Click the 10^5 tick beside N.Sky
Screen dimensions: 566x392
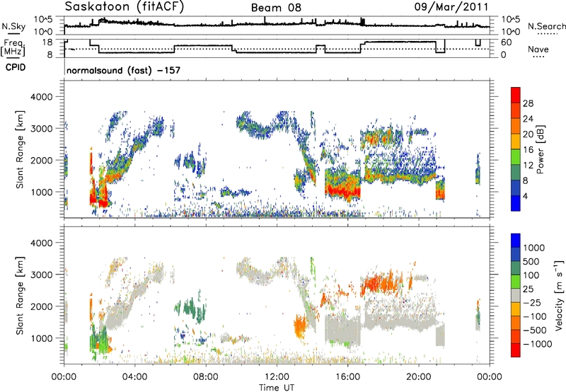click(x=43, y=19)
